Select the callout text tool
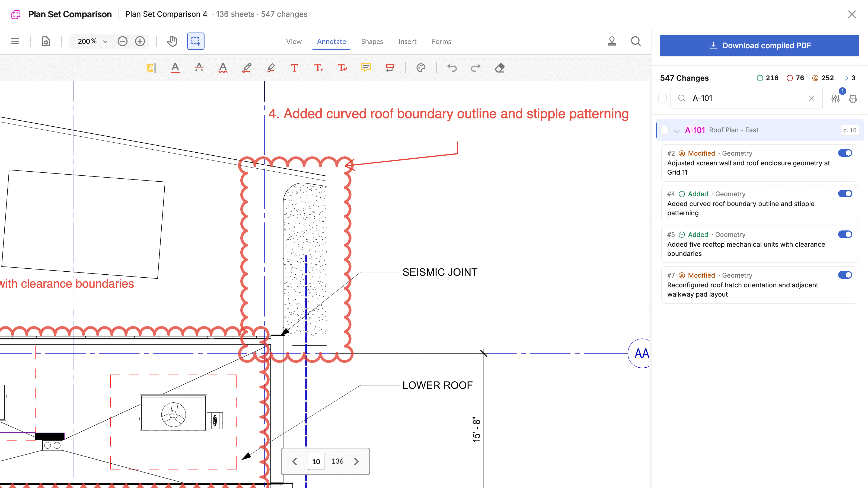The height and width of the screenshot is (488, 868). pos(318,68)
